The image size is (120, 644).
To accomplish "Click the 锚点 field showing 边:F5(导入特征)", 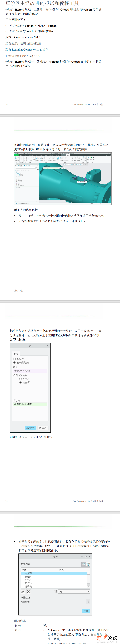I will (30, 371).
